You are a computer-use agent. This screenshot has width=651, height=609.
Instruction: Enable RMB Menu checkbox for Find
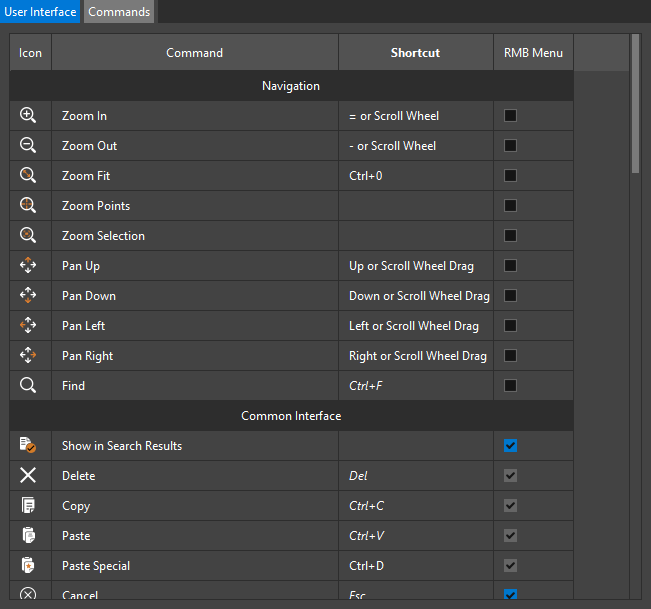(x=510, y=385)
